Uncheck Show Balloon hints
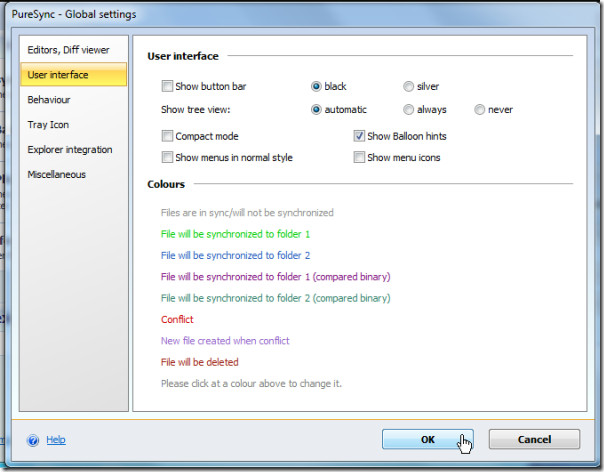The height and width of the screenshot is (472, 604). [x=359, y=136]
